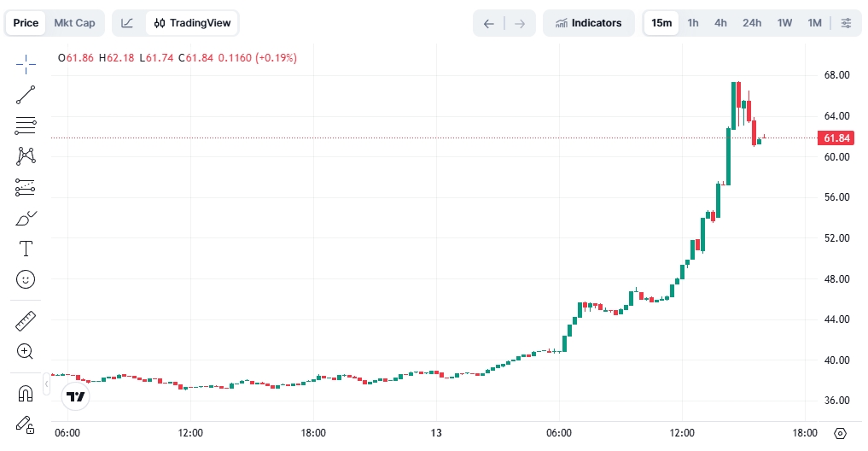
Task: Activate the ruler measure tool
Action: 26,321
